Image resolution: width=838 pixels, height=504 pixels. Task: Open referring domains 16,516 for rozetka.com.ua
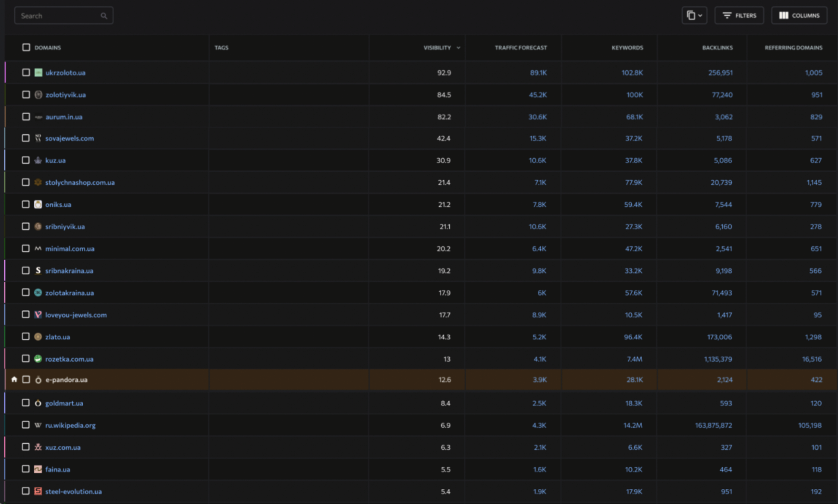coord(812,359)
